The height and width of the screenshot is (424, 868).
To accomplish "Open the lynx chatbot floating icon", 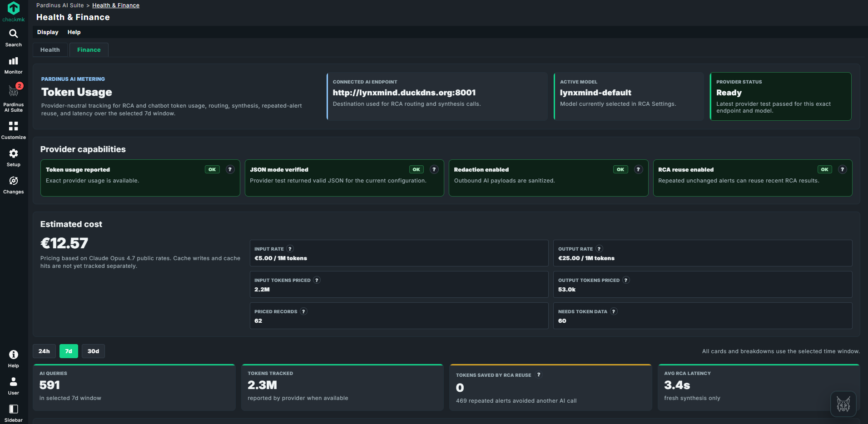I will [x=843, y=404].
